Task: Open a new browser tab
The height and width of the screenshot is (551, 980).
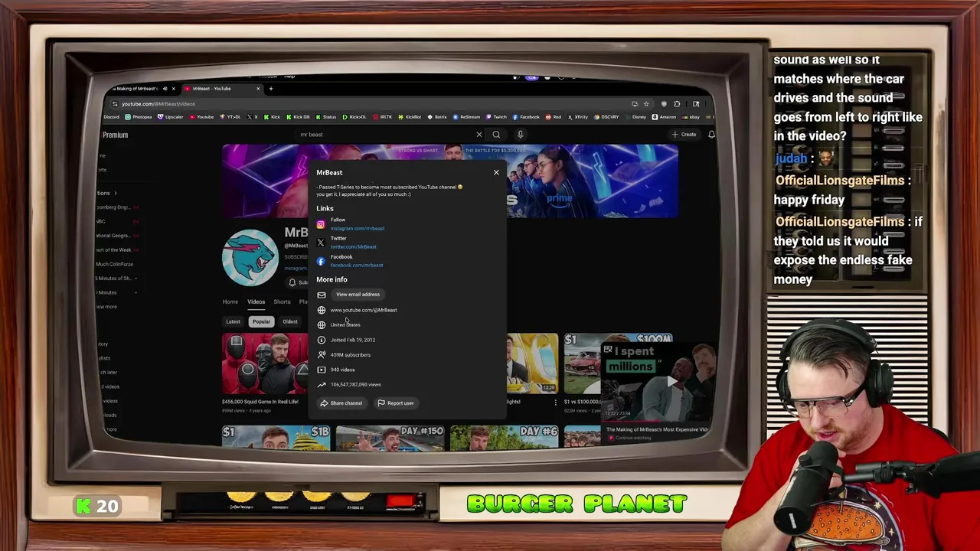Action: tap(270, 89)
